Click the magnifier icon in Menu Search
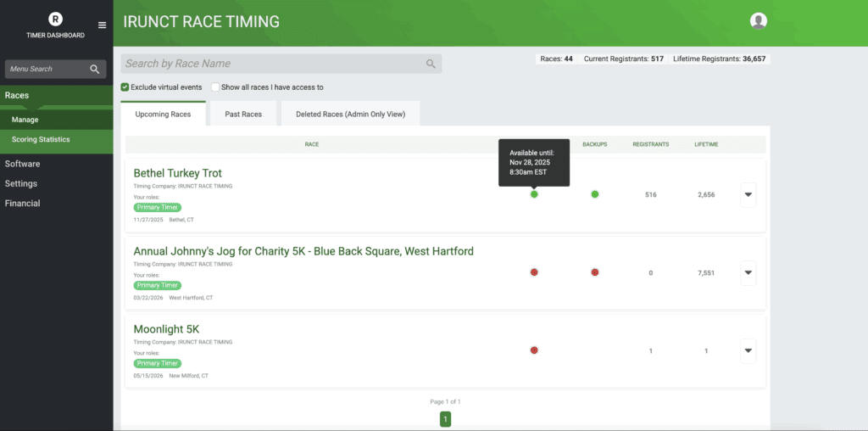This screenshot has height=431, width=868. click(x=95, y=70)
